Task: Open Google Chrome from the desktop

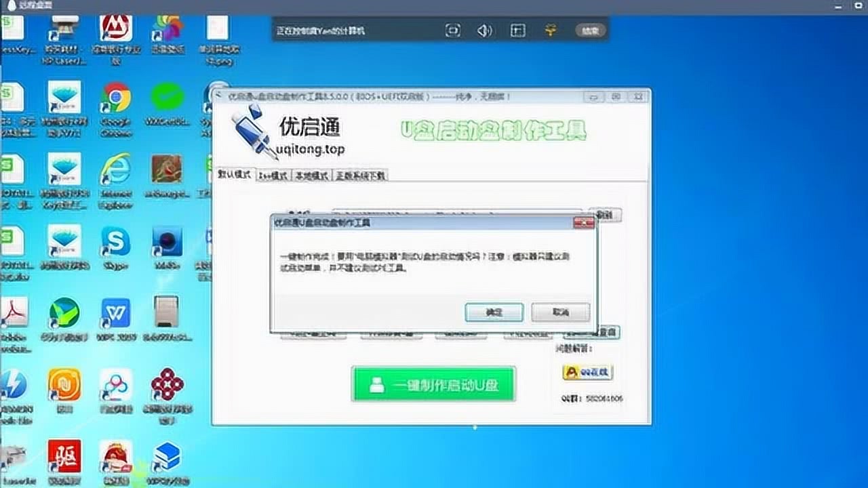Action: pos(116,99)
